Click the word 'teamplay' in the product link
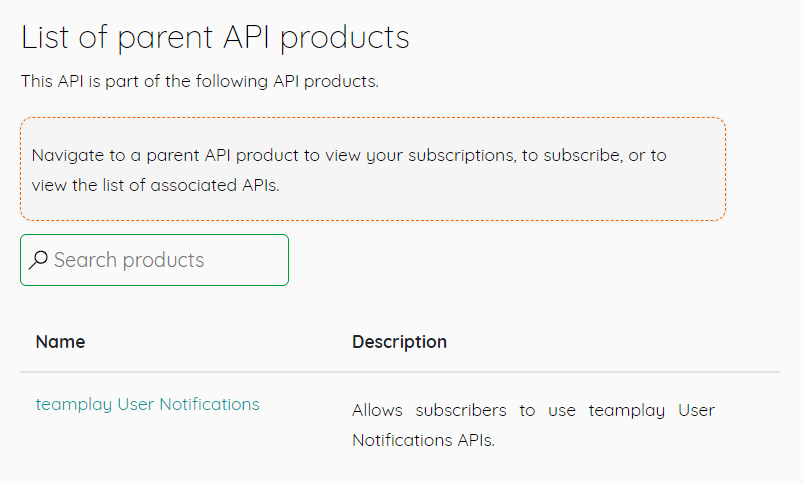The height and width of the screenshot is (484, 804). click(x=74, y=404)
